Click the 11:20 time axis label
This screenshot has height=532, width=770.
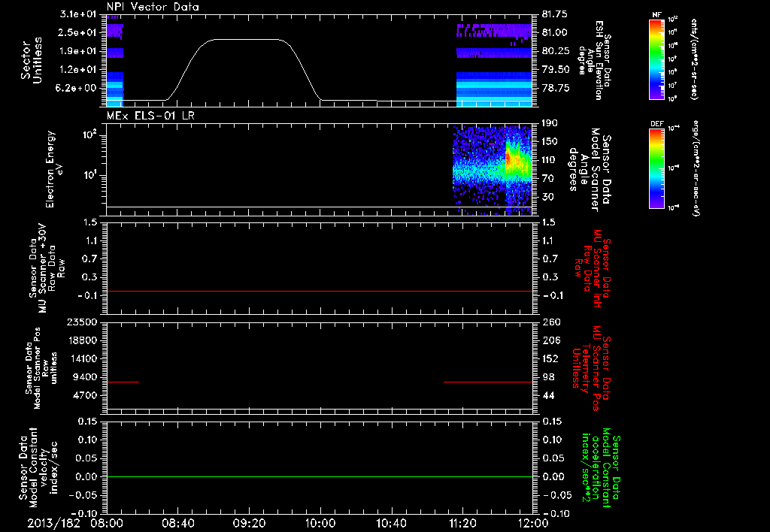point(462,523)
